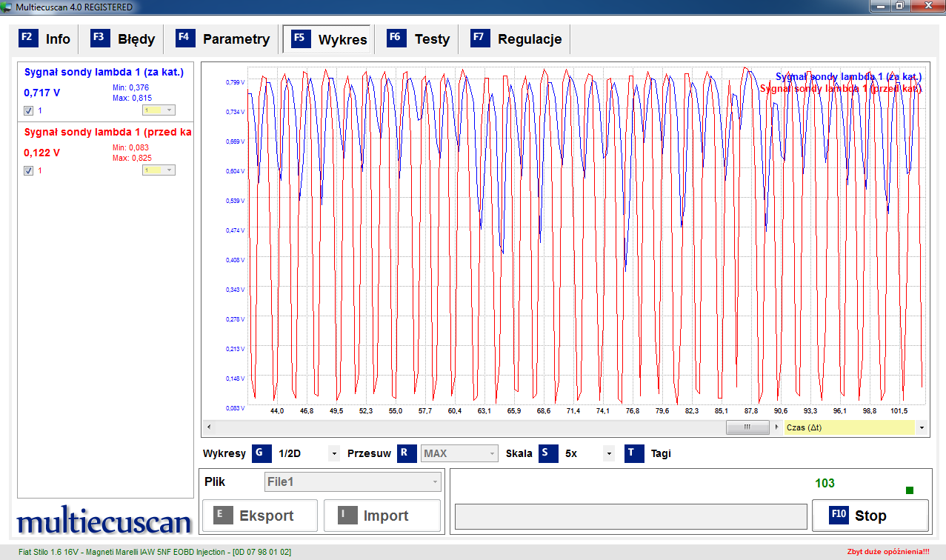This screenshot has height=560, width=946.
Task: Click the blue Max: 0,815 value
Action: 132,98
